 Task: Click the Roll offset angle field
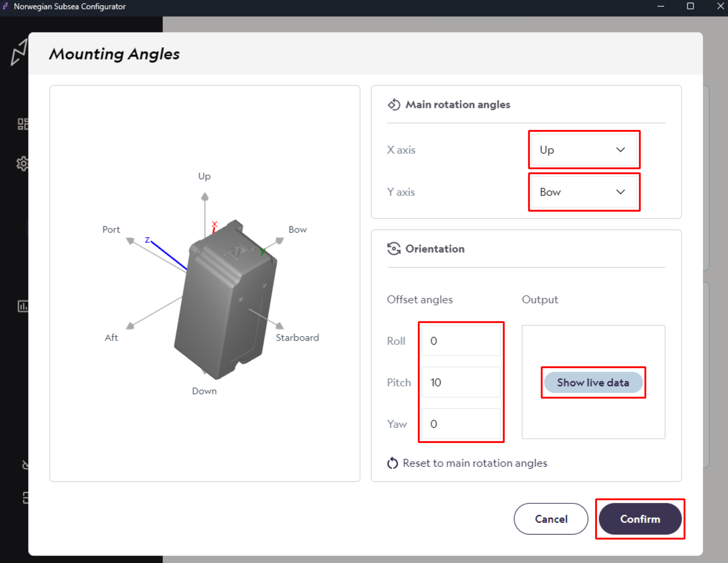tap(461, 341)
